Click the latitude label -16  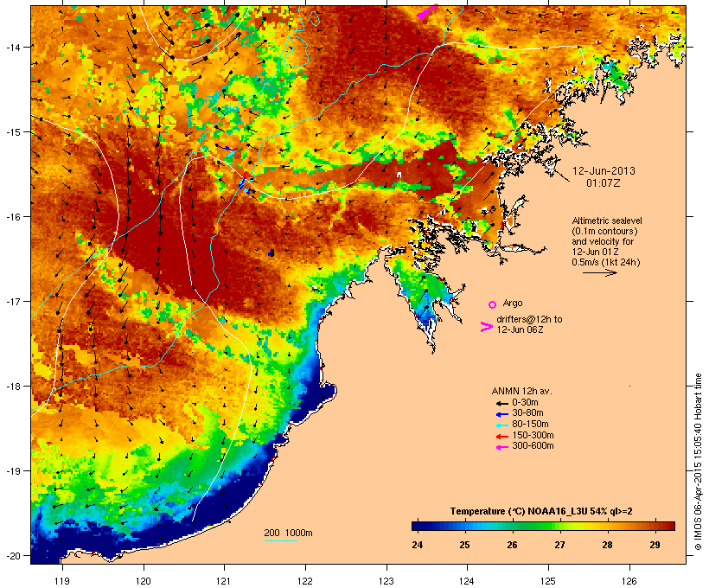point(13,217)
